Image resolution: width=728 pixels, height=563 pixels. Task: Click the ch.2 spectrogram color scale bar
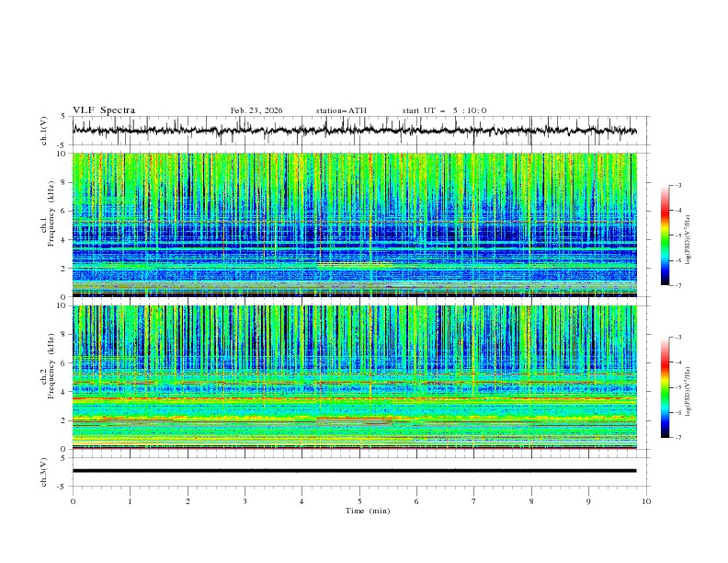665,387
